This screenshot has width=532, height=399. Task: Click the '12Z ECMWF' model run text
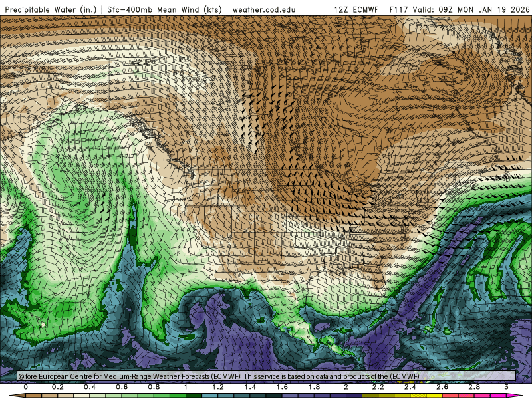pyautogui.click(x=356, y=9)
